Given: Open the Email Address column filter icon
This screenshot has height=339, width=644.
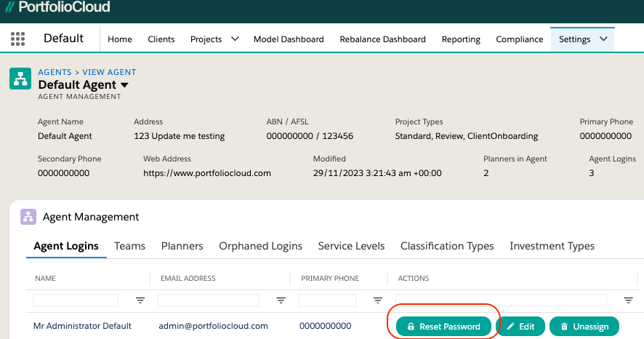Looking at the screenshot, I should click(281, 300).
